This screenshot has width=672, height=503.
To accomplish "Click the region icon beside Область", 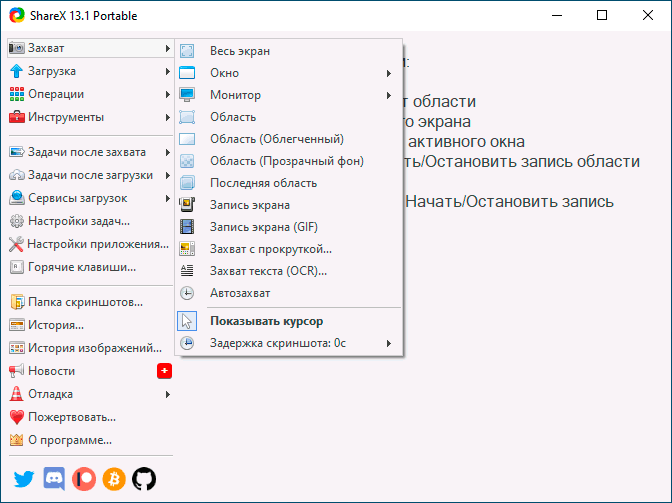I will click(187, 117).
